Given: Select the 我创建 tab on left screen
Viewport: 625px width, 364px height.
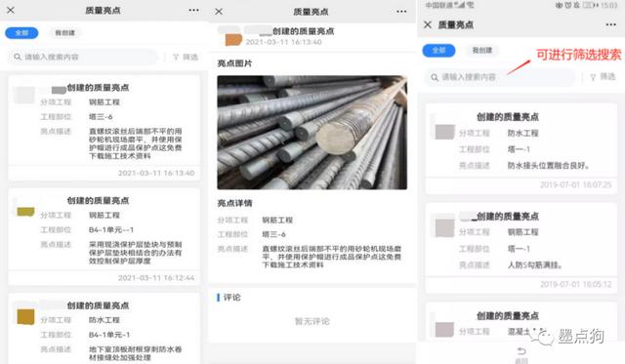Looking at the screenshot, I should point(65,32).
